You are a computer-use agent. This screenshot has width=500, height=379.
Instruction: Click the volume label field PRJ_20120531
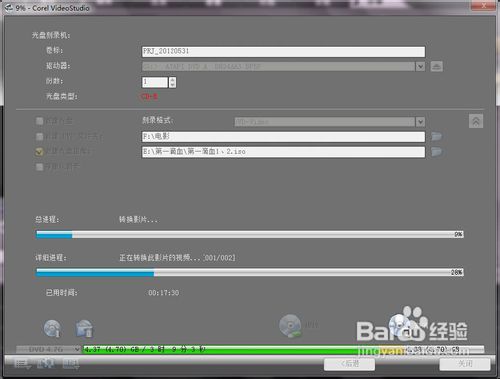[283, 52]
